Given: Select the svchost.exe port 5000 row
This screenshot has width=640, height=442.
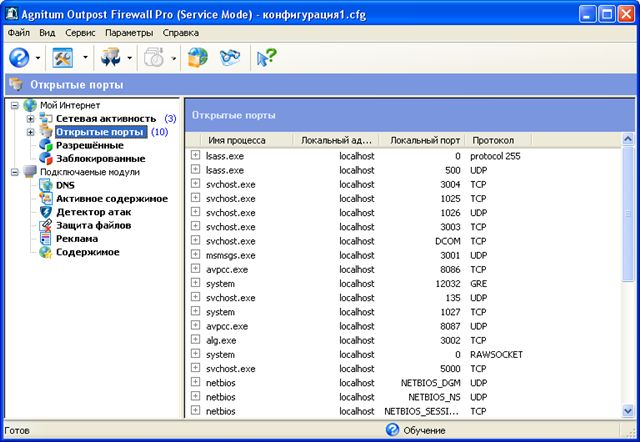Looking at the screenshot, I should (x=403, y=368).
